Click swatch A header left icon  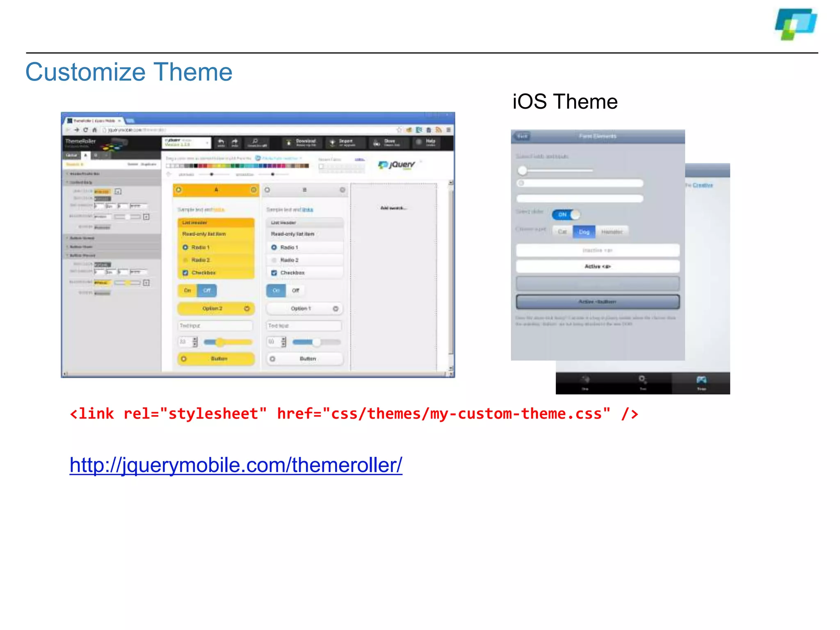(179, 190)
